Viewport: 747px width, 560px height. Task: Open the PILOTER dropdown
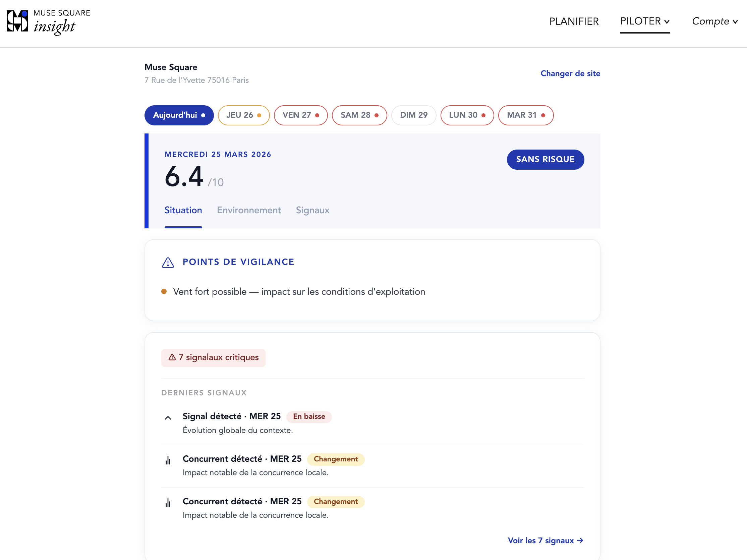point(645,21)
